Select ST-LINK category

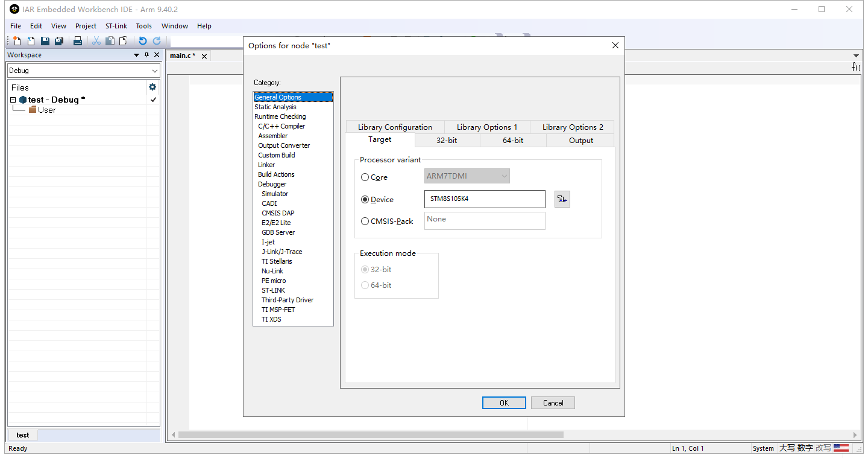(x=274, y=290)
